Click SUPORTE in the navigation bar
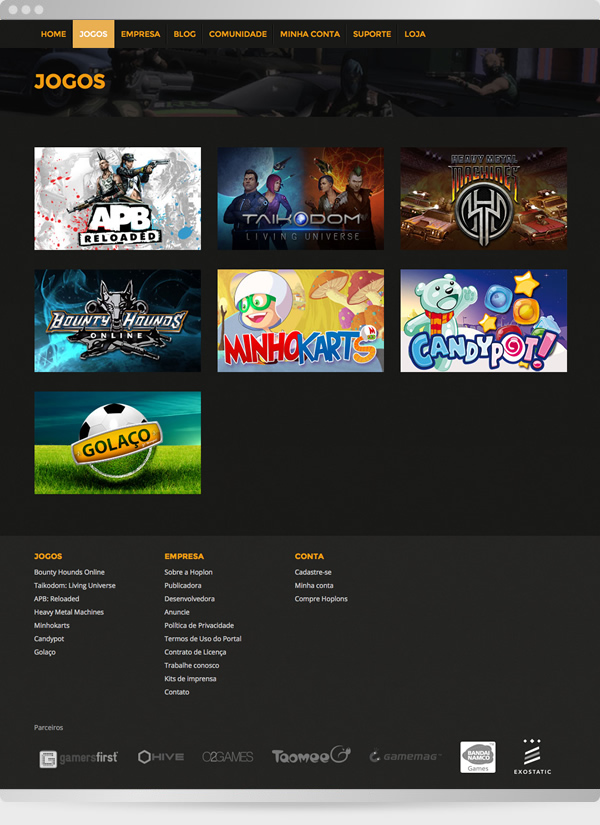600x825 pixels. click(x=372, y=34)
